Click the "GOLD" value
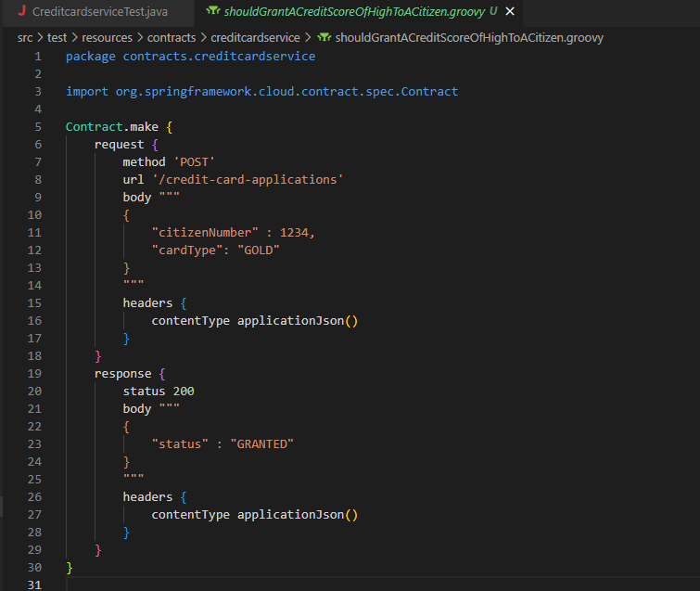Screen dimensions: 700x591 point(259,251)
